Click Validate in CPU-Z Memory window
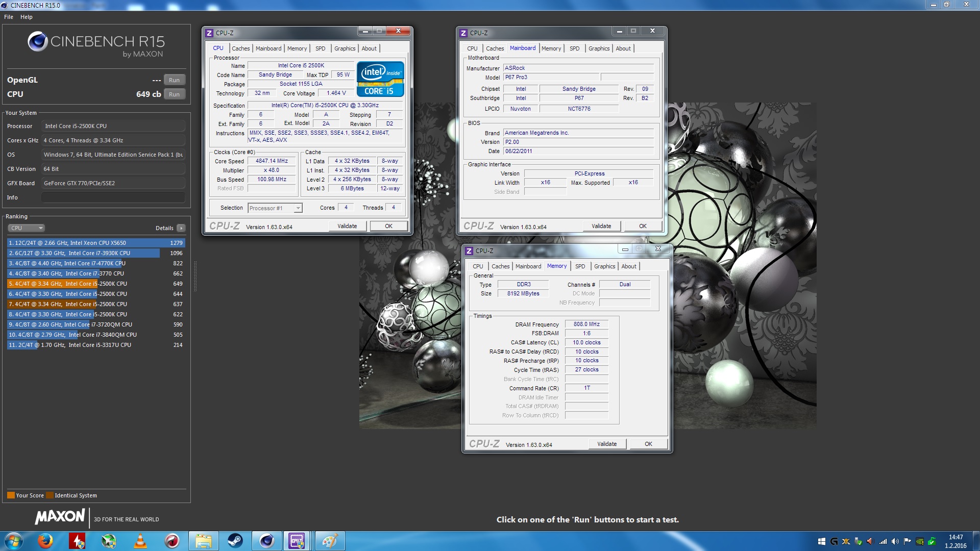Screen dimensions: 980x551 point(607,444)
